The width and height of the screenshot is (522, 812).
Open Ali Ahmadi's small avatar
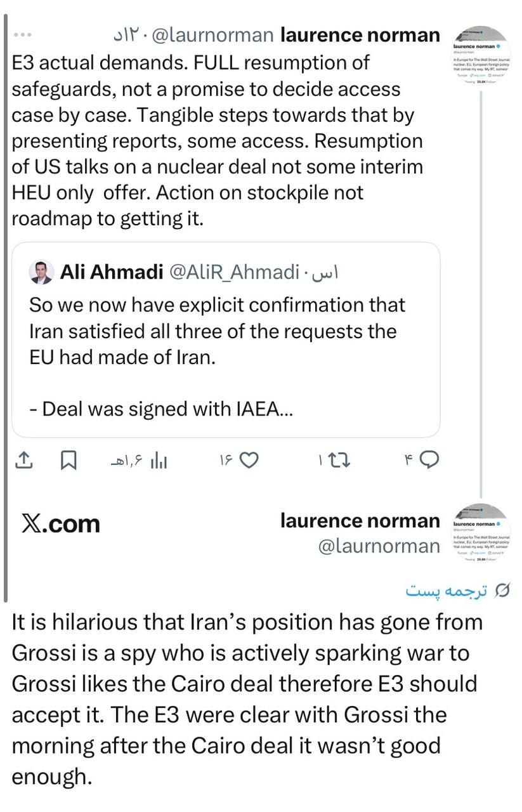(x=41, y=272)
